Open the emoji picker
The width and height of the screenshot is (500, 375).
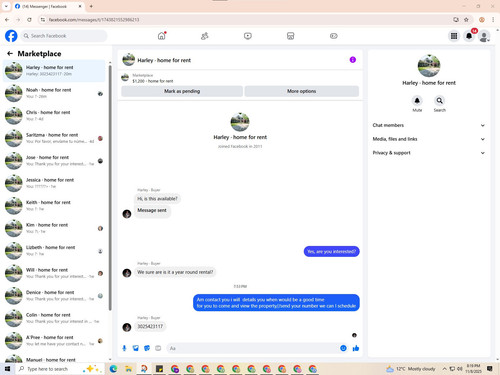[x=343, y=348]
